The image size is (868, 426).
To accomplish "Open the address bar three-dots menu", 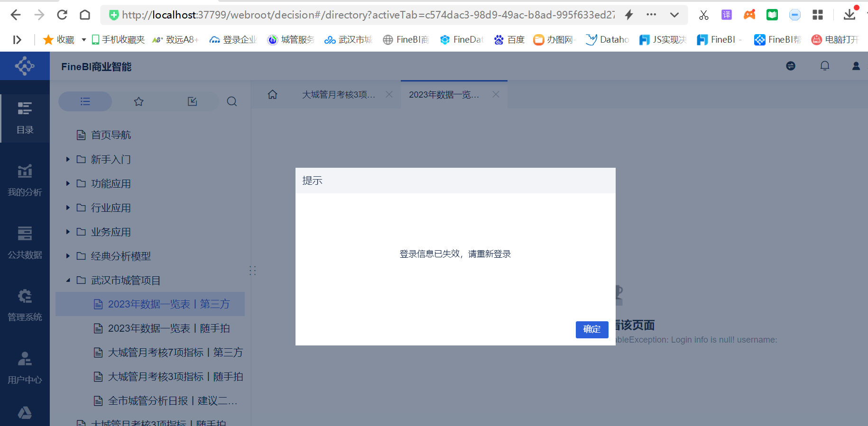I will (x=651, y=15).
